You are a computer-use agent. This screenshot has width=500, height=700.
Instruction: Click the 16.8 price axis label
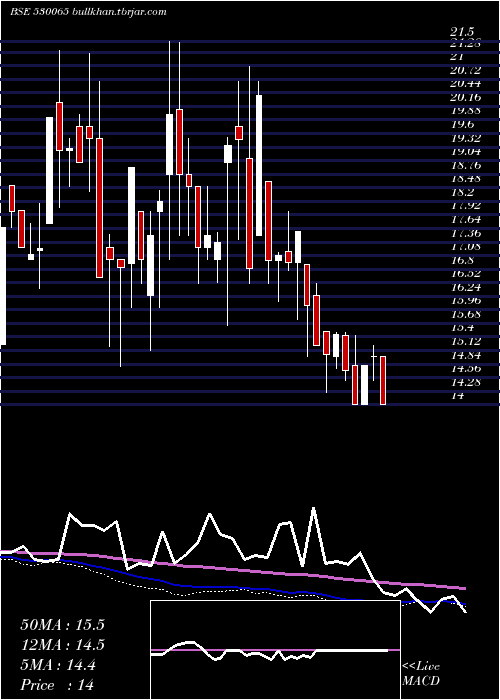(463, 260)
